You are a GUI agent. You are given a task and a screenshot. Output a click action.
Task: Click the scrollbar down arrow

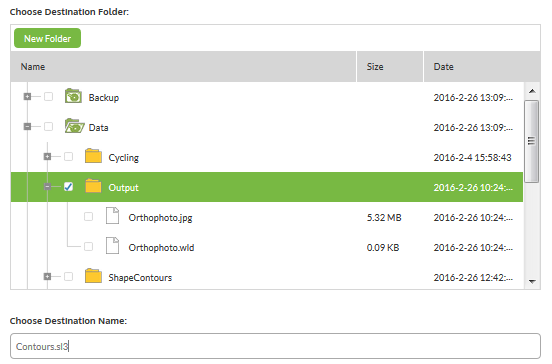coord(532,281)
